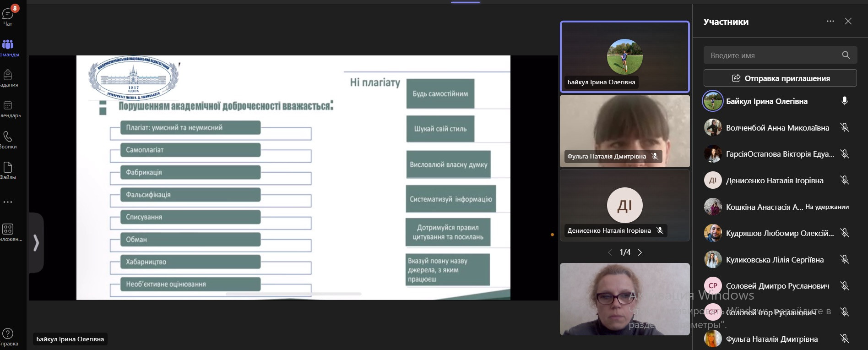Click muted mic icon for Соловей Дмитро Русланович
The height and width of the screenshot is (350, 868).
click(x=845, y=286)
